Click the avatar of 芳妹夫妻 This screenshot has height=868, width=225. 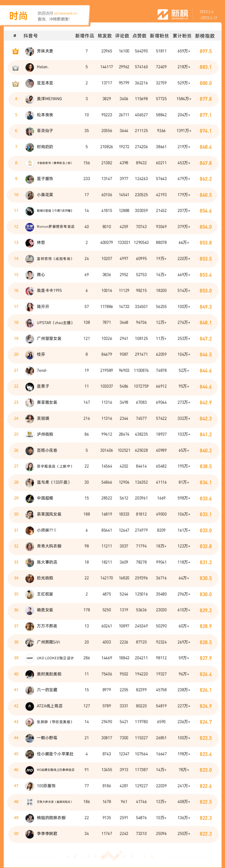click(x=30, y=51)
